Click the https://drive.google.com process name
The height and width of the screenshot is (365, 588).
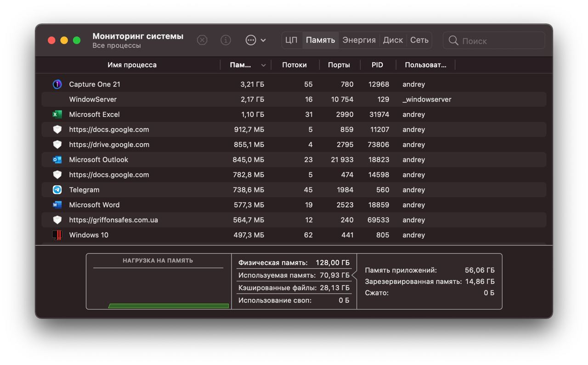point(109,145)
